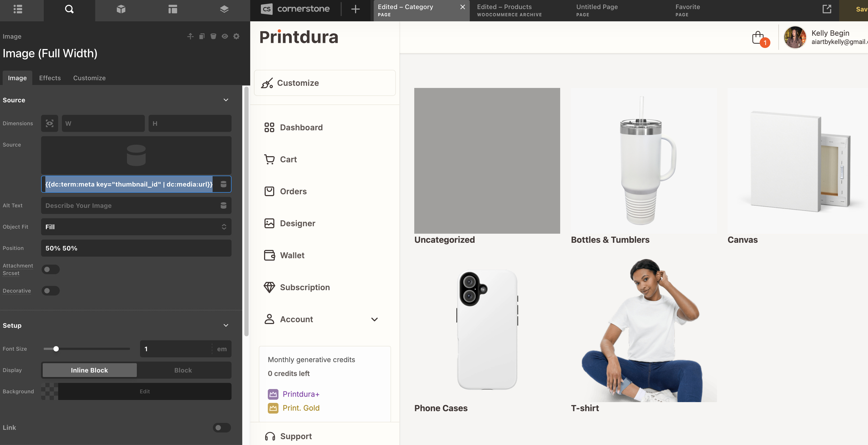Expand the Account menu chevron
Image resolution: width=868 pixels, height=445 pixels.
374,319
